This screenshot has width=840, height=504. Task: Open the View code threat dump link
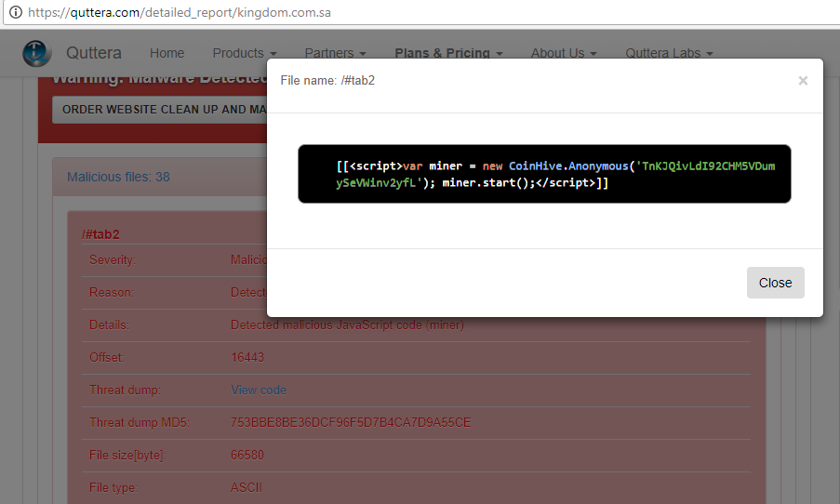(x=259, y=390)
